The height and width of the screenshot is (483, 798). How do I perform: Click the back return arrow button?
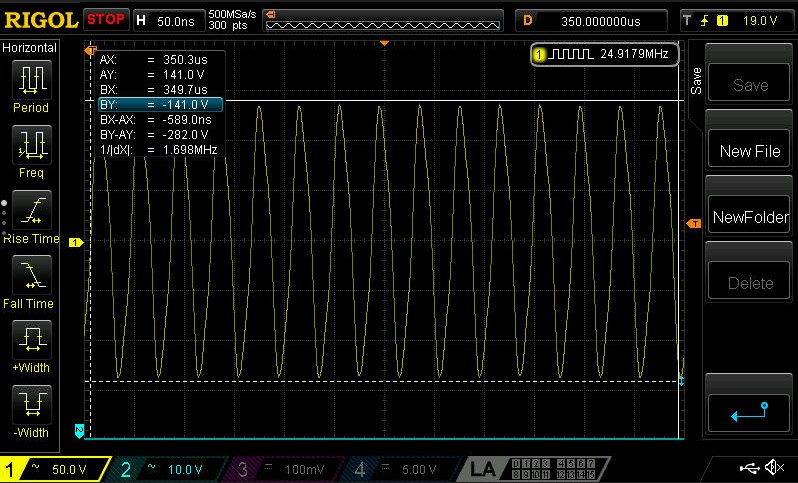coord(750,412)
